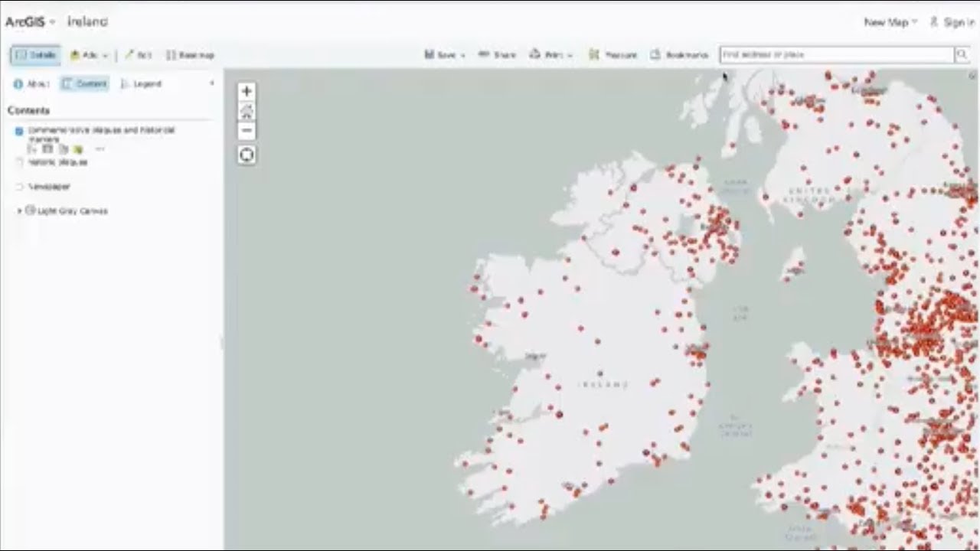Open Bookmarks

(679, 55)
